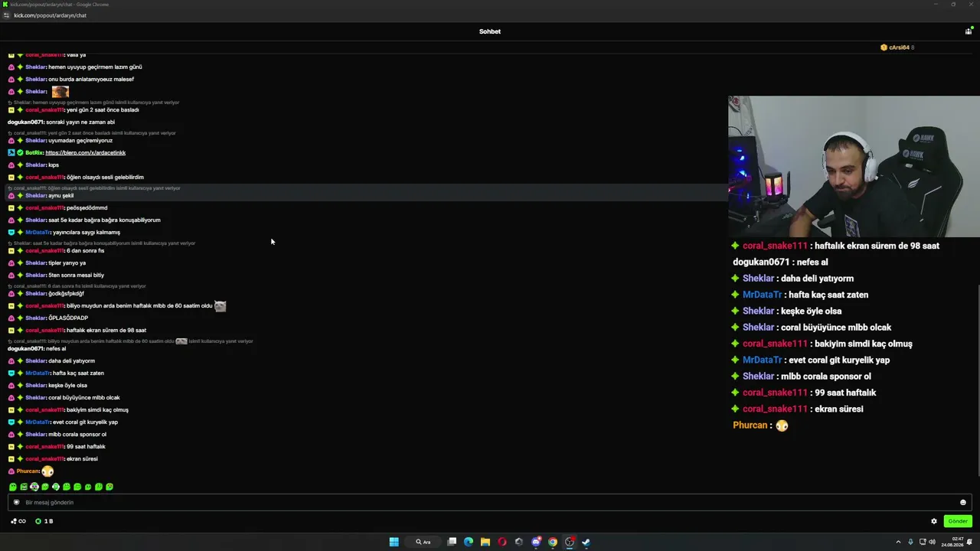Click reply context '6 dan sonra fıs'
The image size is (980, 551).
[x=77, y=286]
